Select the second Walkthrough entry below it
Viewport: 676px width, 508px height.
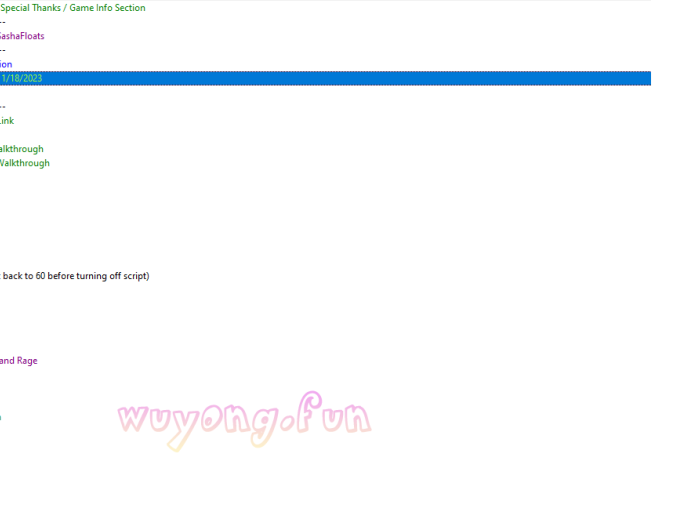tap(25, 163)
